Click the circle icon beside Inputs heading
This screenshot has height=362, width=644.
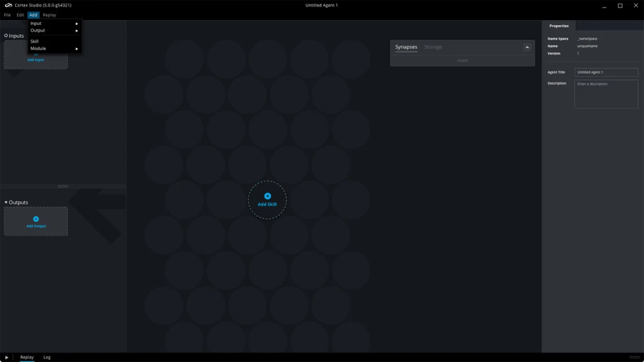coord(6,36)
